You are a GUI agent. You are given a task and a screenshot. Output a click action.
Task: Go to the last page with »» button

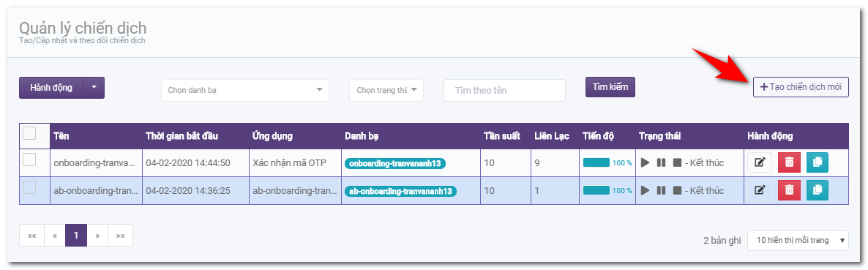pyautogui.click(x=120, y=235)
